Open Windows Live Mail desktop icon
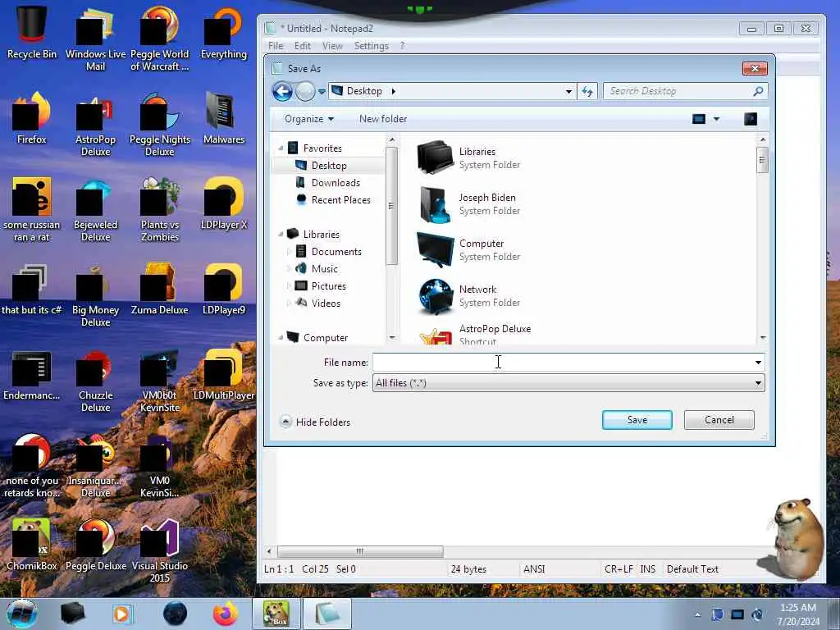 [95, 39]
